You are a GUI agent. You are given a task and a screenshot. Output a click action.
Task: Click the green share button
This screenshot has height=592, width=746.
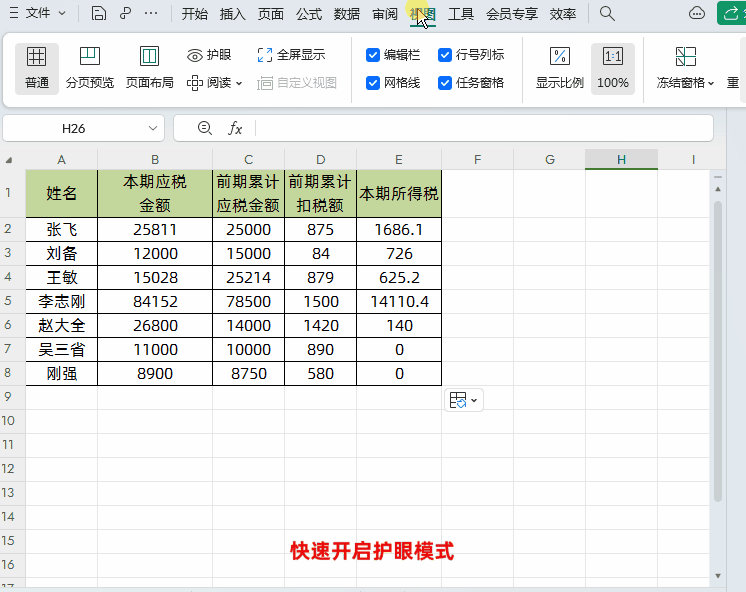click(731, 13)
